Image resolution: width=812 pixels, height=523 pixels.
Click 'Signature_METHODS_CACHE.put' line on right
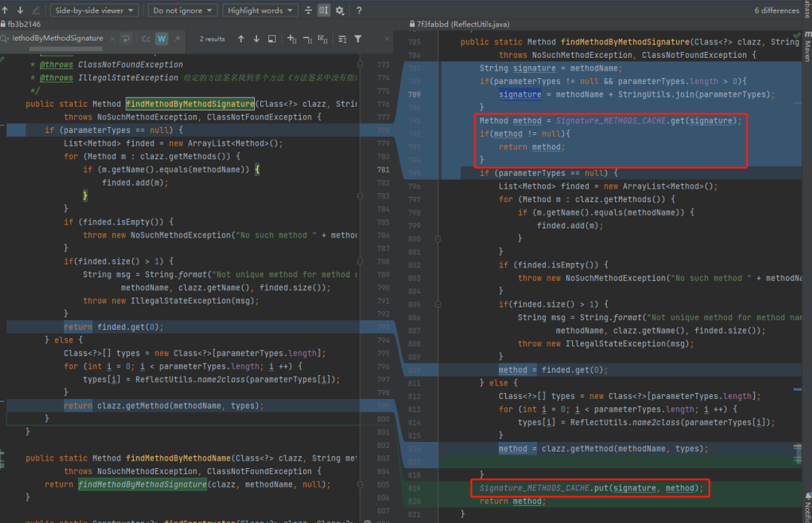coord(592,488)
